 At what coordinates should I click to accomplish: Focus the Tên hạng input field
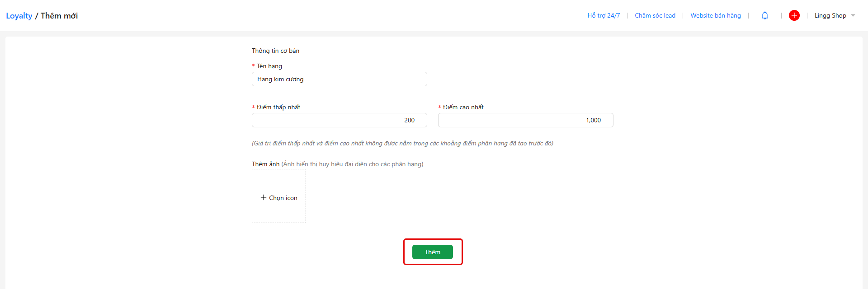[339, 79]
